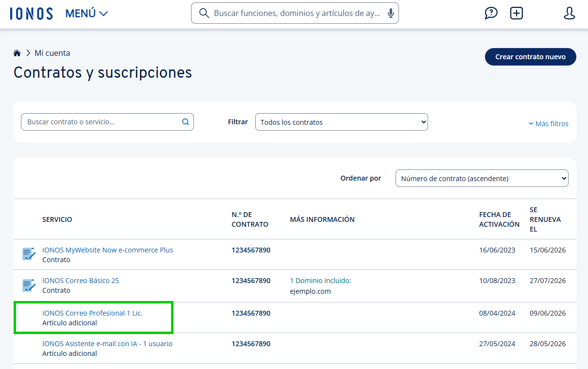Click Crear contrato nuevo button
This screenshot has height=369, width=588.
click(x=531, y=57)
